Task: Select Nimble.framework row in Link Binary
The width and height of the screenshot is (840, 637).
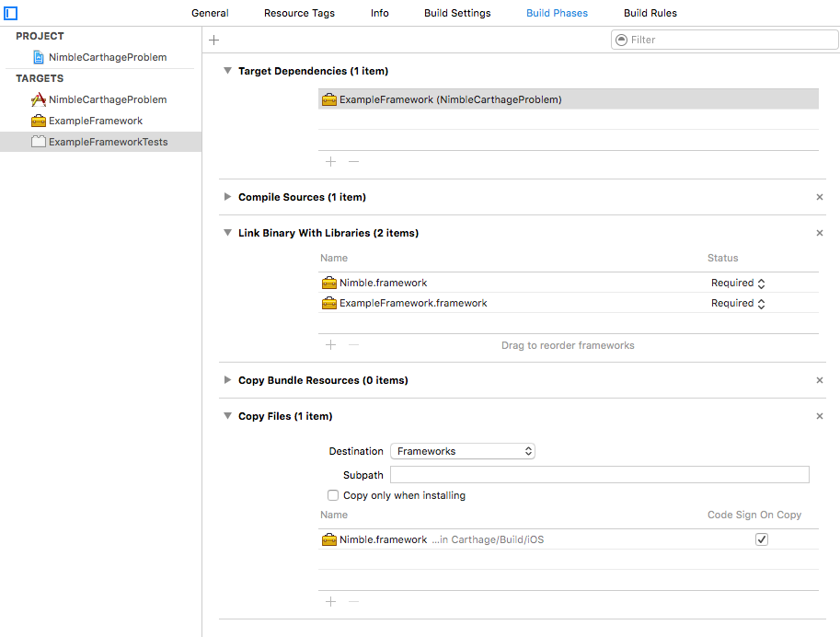Action: coord(569,283)
